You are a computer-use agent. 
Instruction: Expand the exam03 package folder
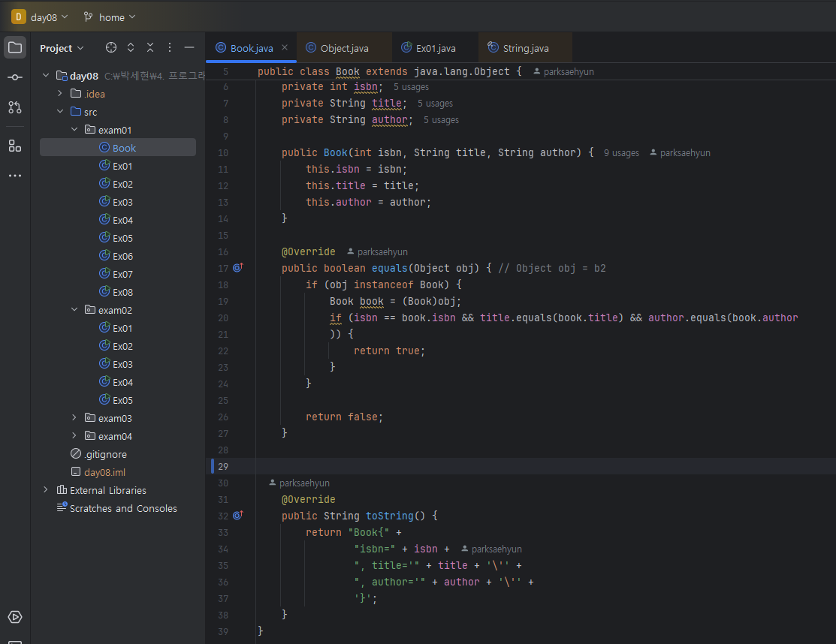[x=74, y=418]
